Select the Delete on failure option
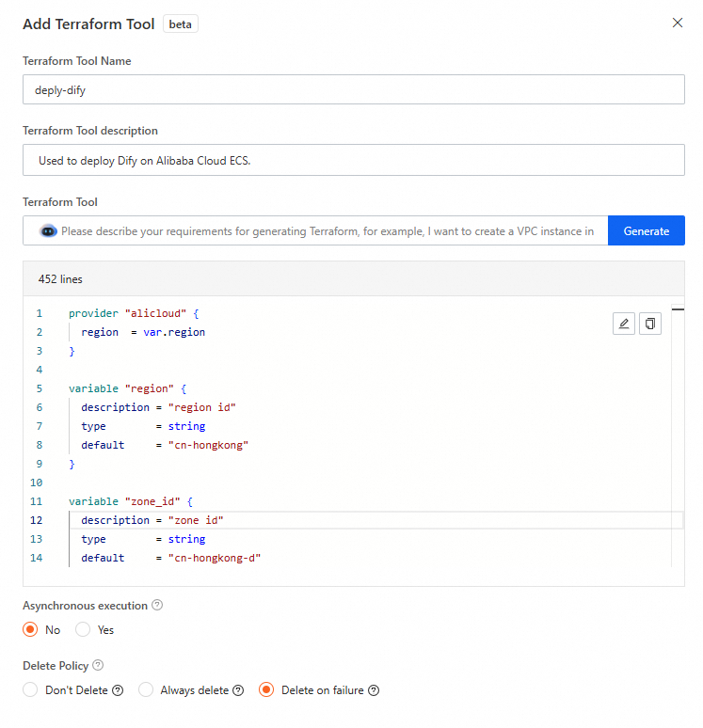The width and height of the screenshot is (703, 728). (x=266, y=690)
